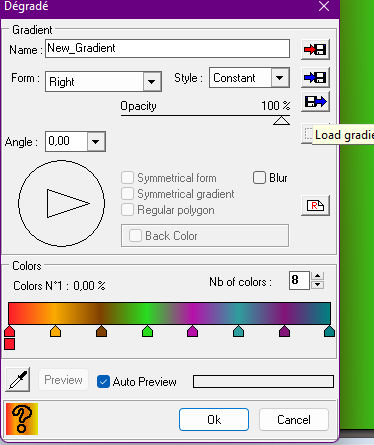Click the Opacity slider triangle handle
The width and height of the screenshot is (374, 445).
[281, 120]
